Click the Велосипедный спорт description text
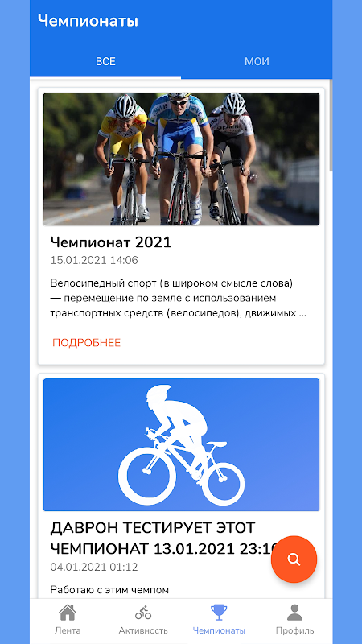Screen dimensions: 362x644 (x=179, y=298)
